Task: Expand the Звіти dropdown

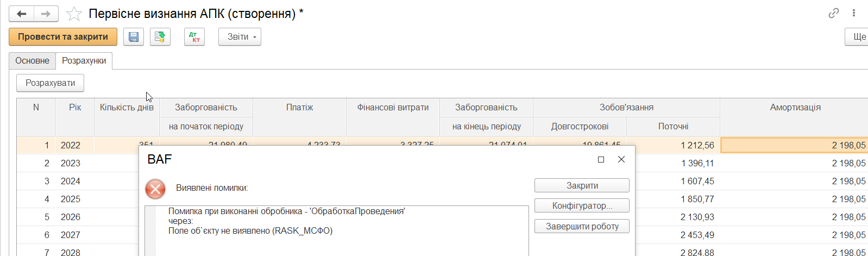Action: tap(240, 37)
